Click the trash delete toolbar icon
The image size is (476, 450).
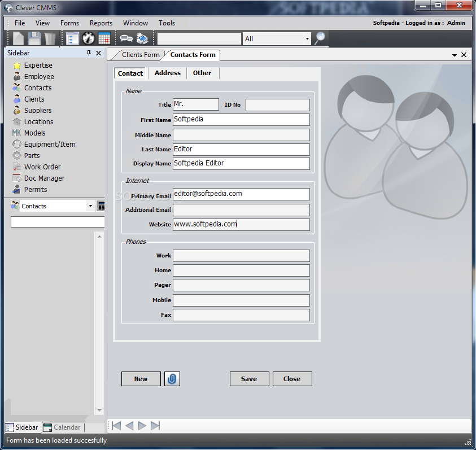tap(50, 38)
